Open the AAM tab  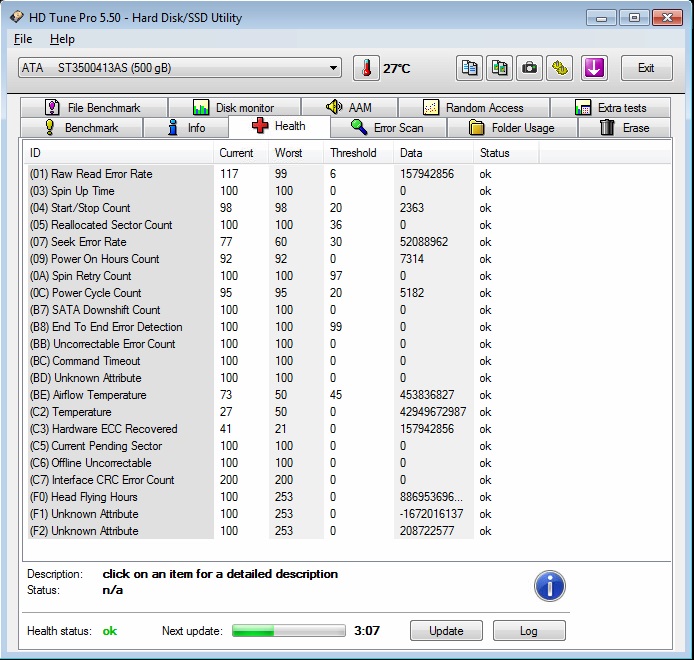(x=350, y=108)
